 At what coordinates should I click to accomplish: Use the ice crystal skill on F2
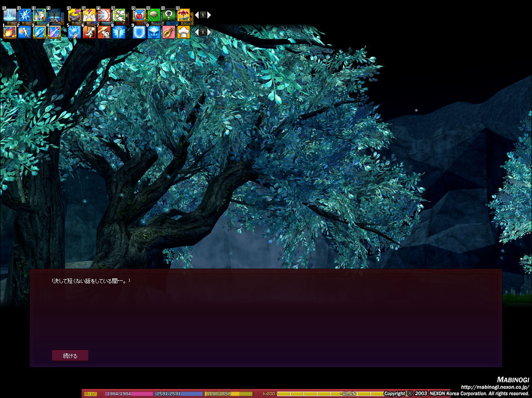[24, 15]
